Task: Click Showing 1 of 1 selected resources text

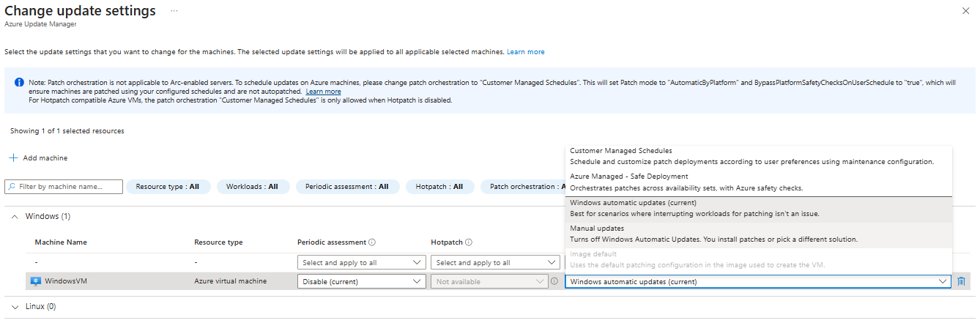Action: (67, 131)
